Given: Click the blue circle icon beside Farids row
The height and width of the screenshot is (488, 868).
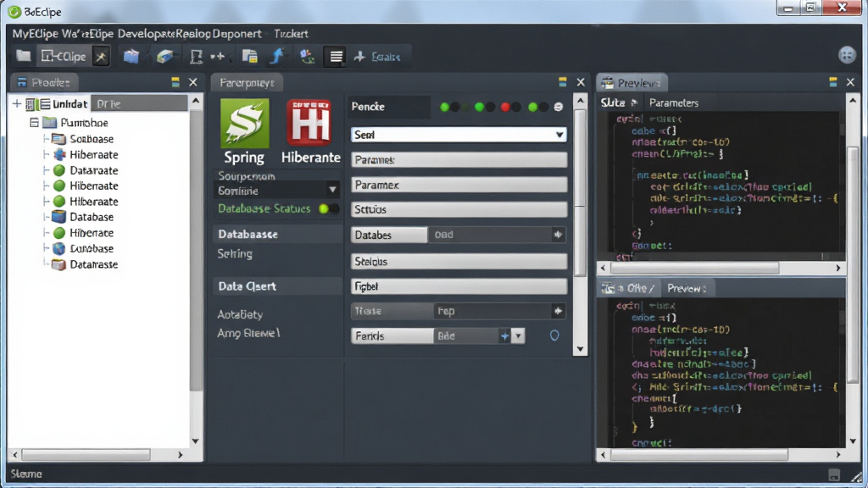Looking at the screenshot, I should click(x=554, y=335).
